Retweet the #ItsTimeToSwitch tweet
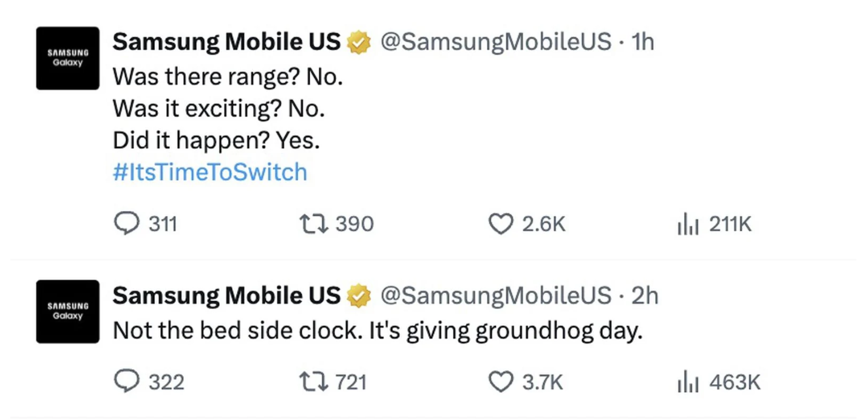868x420 pixels. (x=337, y=225)
